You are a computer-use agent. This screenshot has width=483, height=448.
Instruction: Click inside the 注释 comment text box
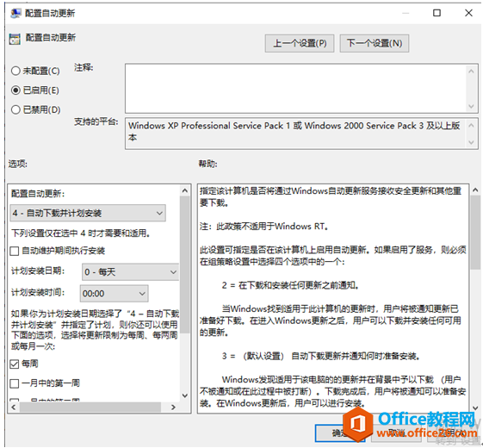point(295,89)
